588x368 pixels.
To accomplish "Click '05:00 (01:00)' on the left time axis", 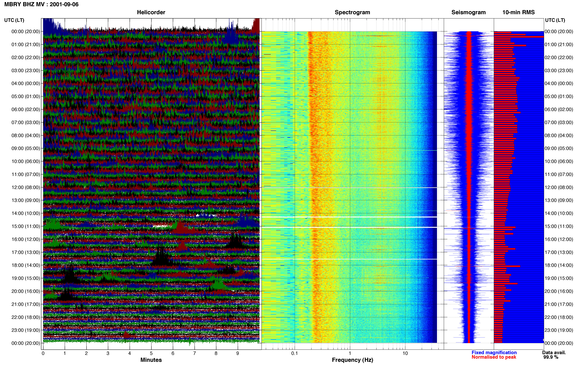I will pos(26,96).
